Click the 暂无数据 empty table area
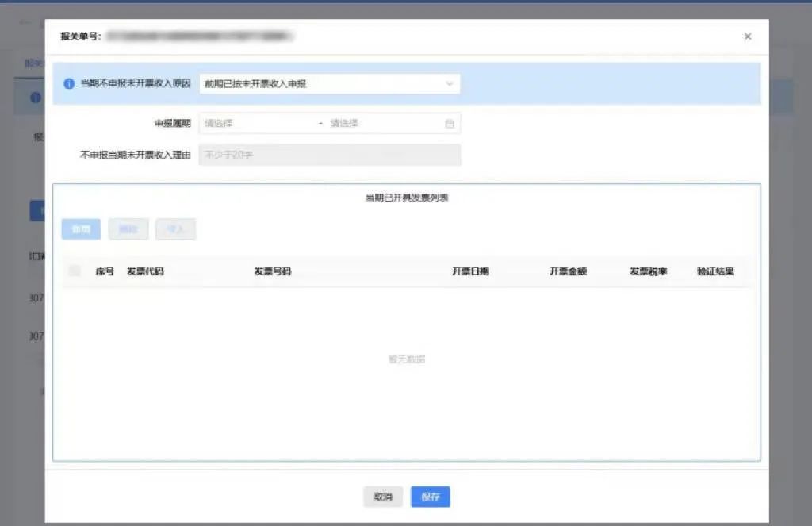The width and height of the screenshot is (812, 526). pyautogui.click(x=407, y=359)
